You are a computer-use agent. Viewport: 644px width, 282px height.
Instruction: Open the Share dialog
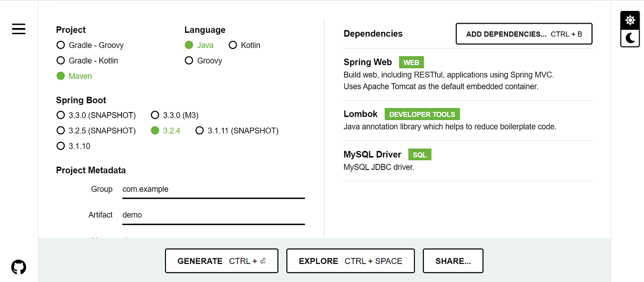coord(453,261)
